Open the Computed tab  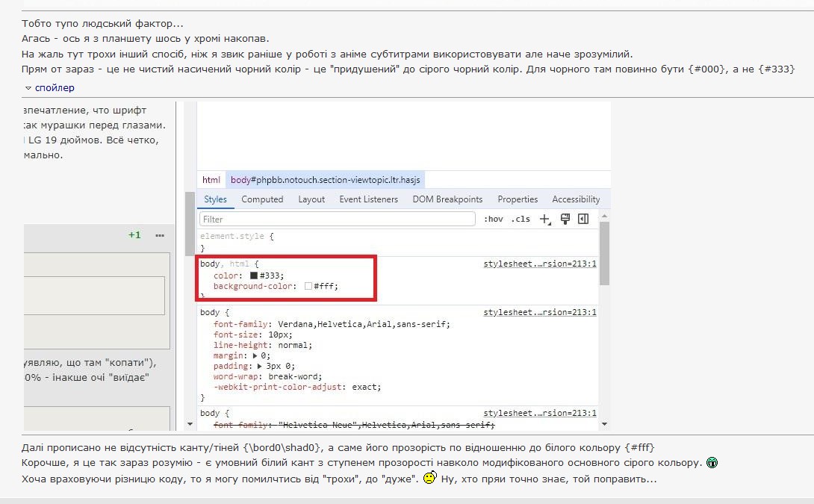pos(262,199)
